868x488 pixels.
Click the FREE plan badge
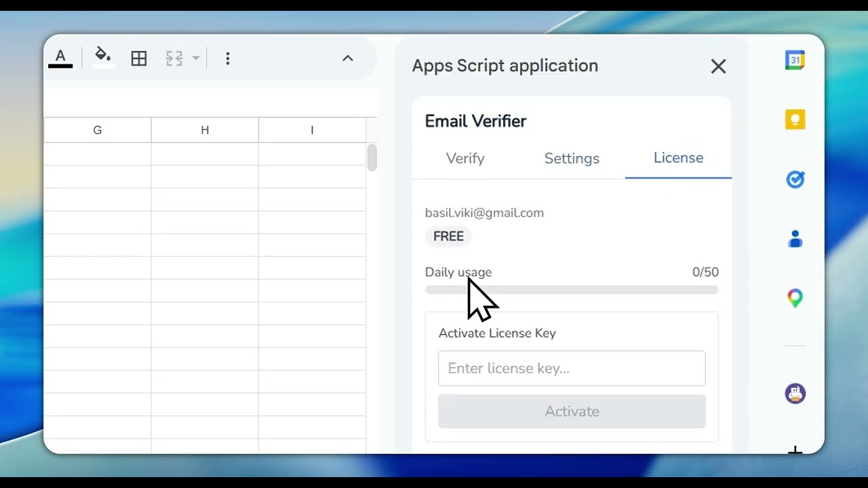coord(448,236)
